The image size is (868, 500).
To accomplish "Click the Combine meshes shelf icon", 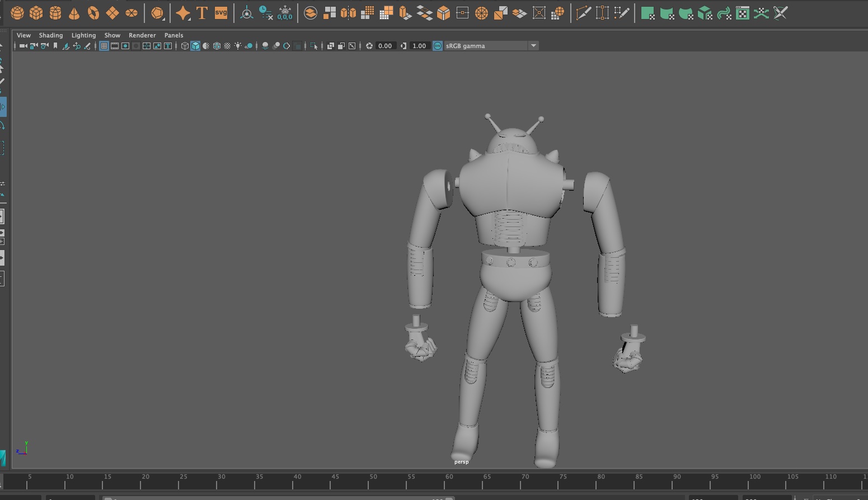I will [x=311, y=13].
